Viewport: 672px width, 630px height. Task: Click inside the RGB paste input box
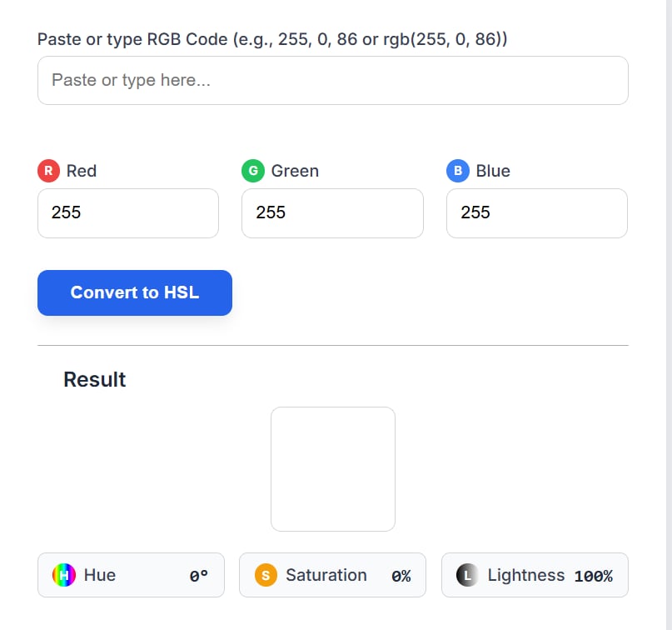[332, 80]
